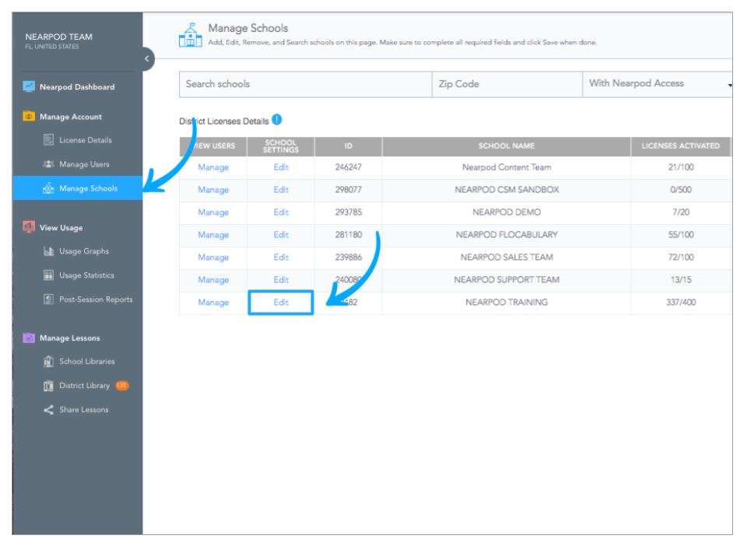This screenshot has width=747, height=560.
Task: Click the Usage Graphs chart icon
Action: click(x=47, y=250)
